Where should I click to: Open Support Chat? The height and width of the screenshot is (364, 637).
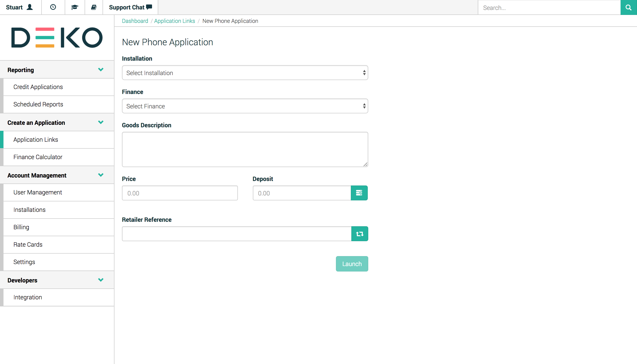[x=130, y=7]
